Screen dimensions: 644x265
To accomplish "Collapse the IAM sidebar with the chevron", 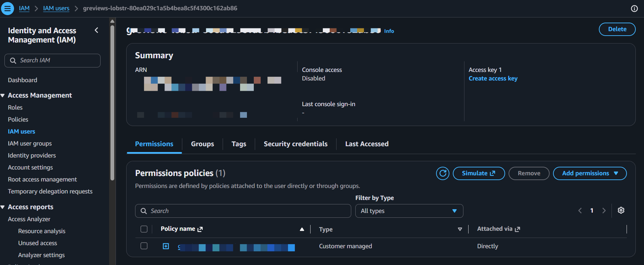I will pyautogui.click(x=96, y=30).
